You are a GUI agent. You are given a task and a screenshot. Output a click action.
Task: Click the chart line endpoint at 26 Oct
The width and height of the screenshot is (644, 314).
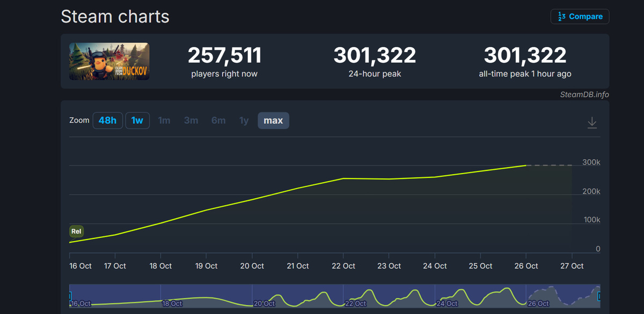(526, 166)
